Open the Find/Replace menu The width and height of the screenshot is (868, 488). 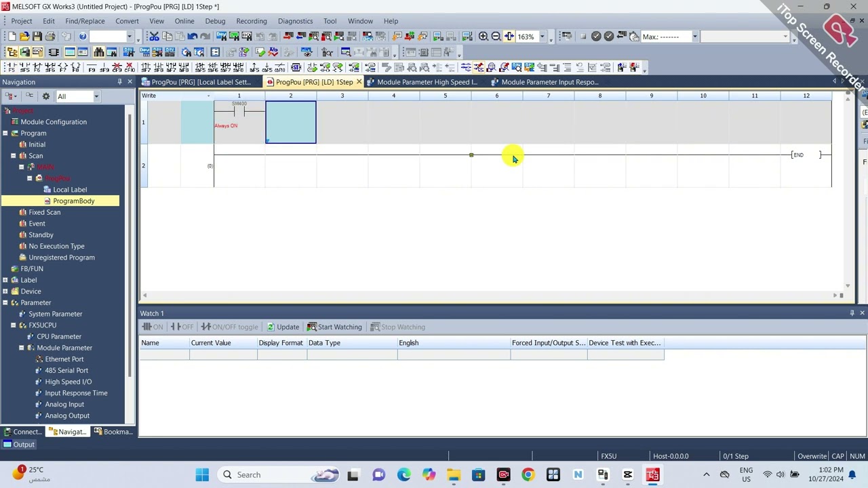point(85,21)
